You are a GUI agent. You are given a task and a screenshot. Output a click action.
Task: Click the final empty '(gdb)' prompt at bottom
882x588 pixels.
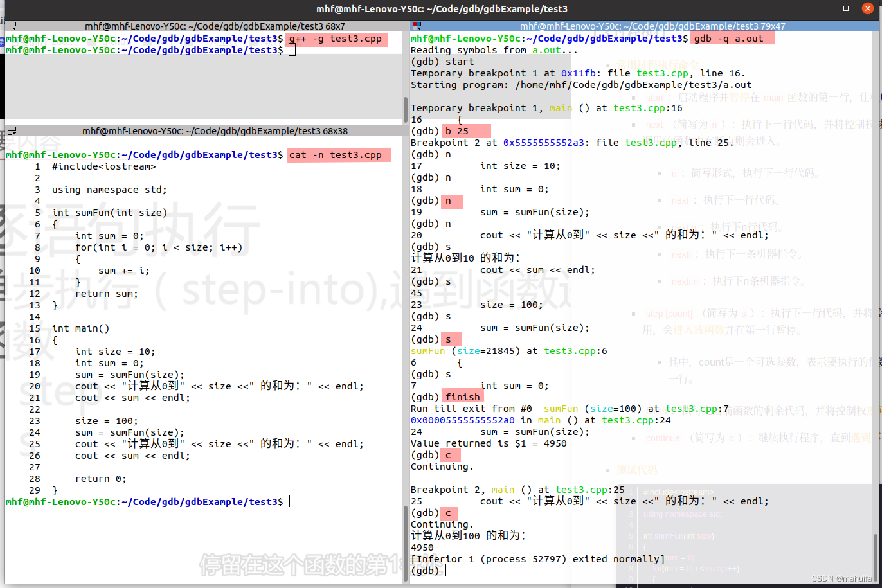425,571
